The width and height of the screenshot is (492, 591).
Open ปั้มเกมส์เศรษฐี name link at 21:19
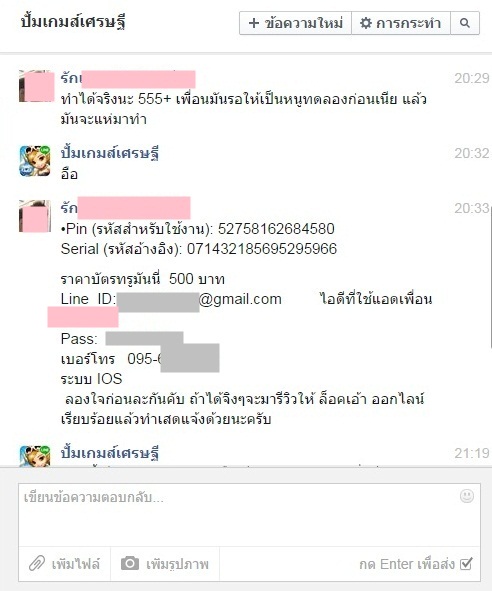(110, 453)
